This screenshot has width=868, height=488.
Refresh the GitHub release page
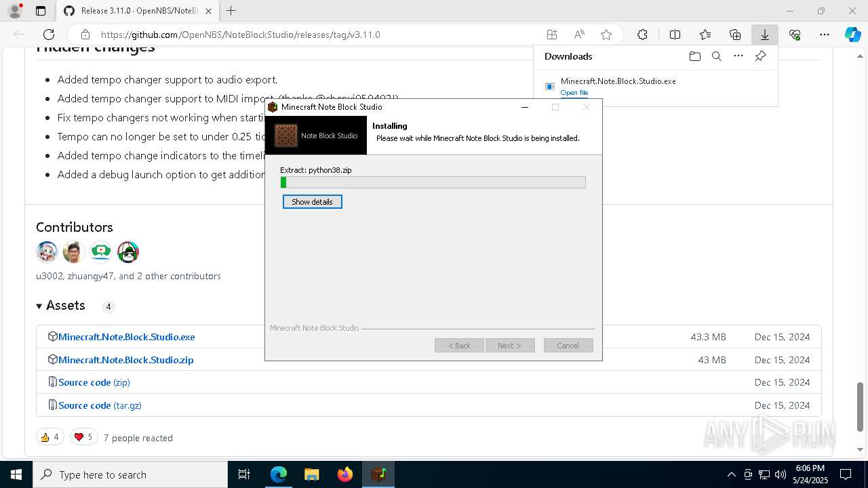[49, 35]
